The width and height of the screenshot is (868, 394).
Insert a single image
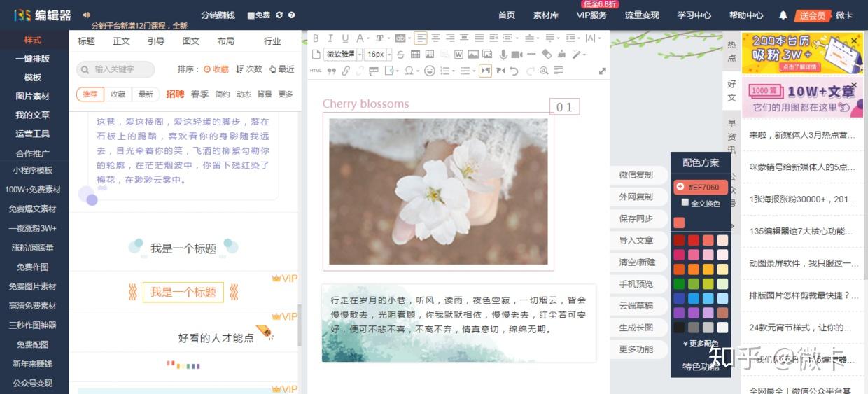click(473, 54)
